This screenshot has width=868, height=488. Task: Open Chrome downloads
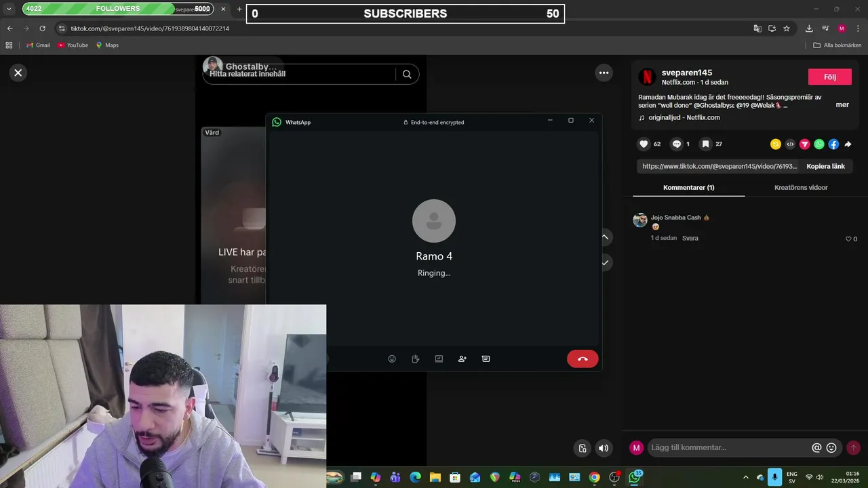(809, 28)
